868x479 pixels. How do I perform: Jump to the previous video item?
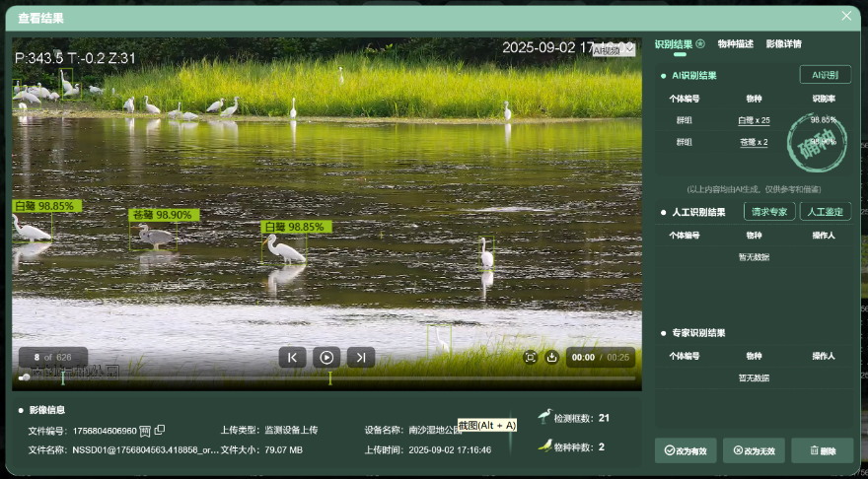[x=292, y=358]
